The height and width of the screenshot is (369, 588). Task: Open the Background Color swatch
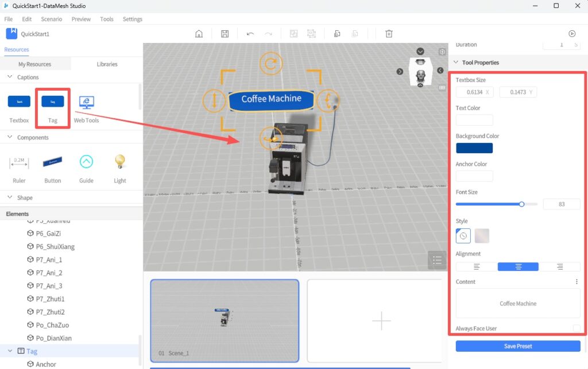coord(474,148)
